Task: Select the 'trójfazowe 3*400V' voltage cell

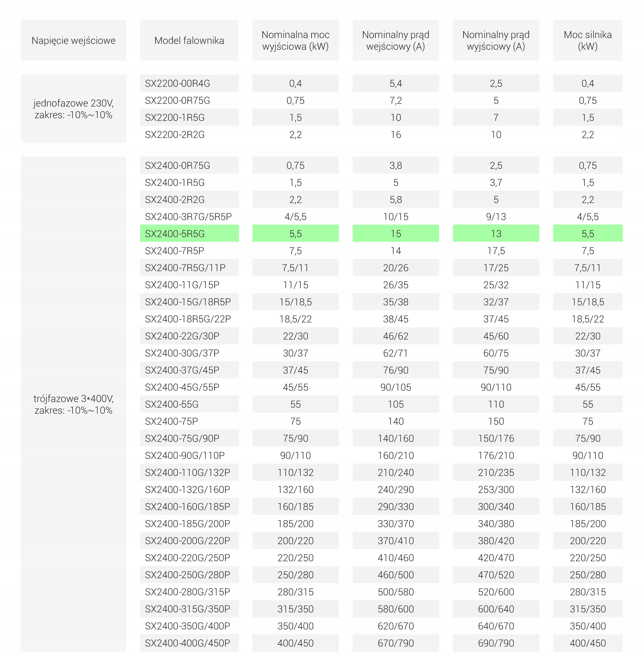Action: 73,404
